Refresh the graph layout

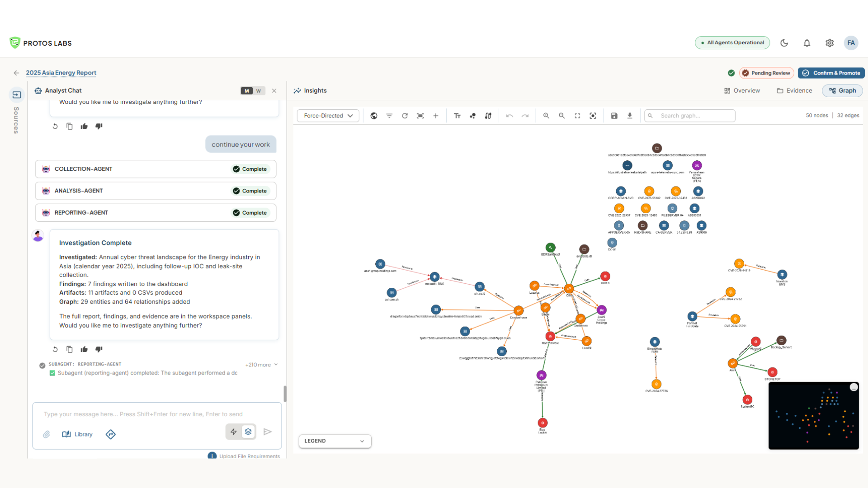pos(405,116)
